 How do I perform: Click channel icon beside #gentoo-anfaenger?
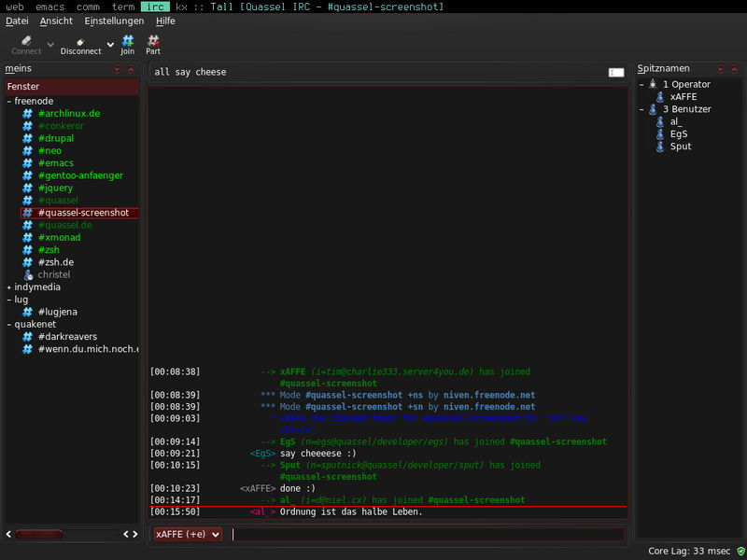tap(28, 175)
